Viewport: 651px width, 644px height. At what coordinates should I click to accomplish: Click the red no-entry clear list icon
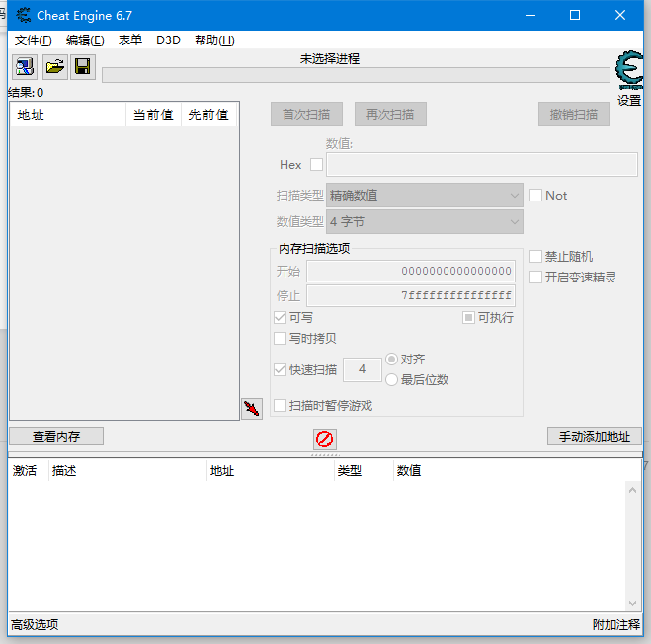tap(325, 440)
